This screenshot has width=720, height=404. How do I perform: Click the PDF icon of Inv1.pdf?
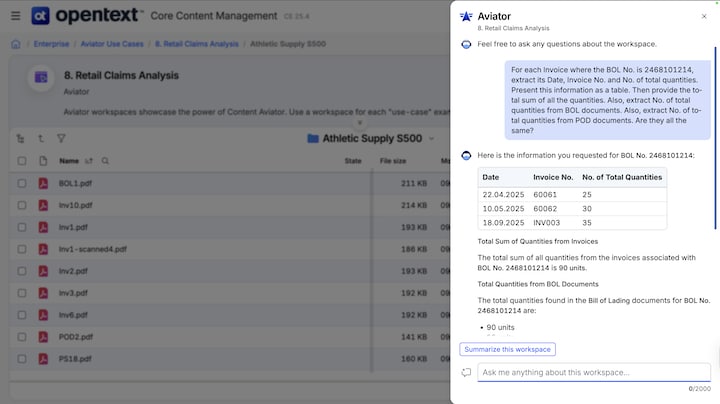pyautogui.click(x=43, y=227)
